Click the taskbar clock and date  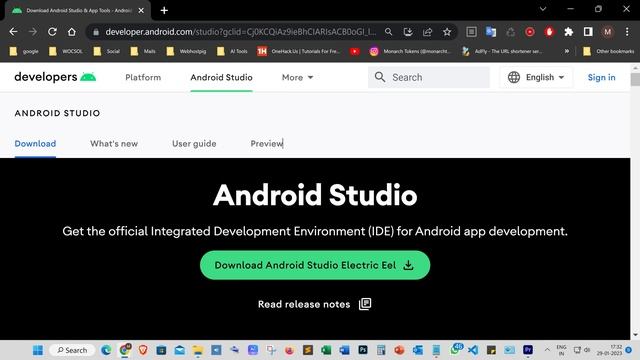click(609, 350)
